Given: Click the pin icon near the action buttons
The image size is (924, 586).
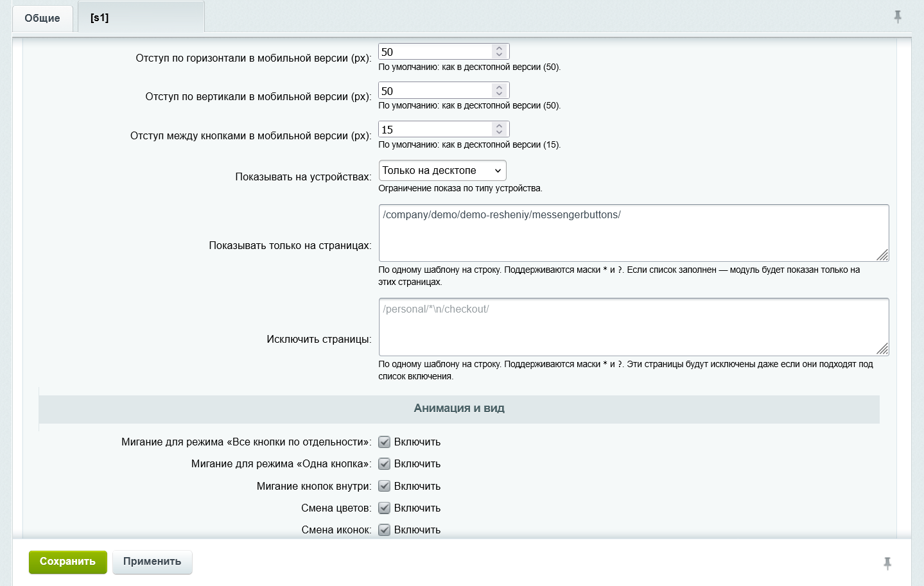Looking at the screenshot, I should pos(887,562).
